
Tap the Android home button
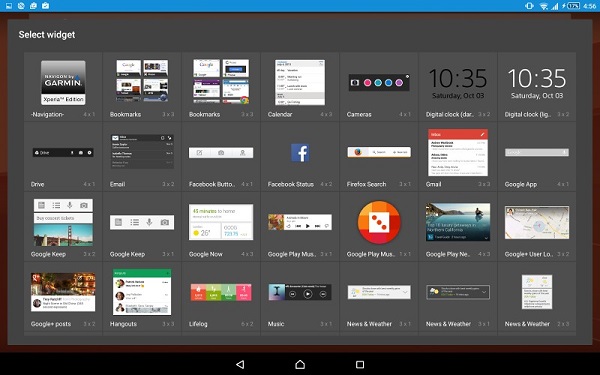300,364
